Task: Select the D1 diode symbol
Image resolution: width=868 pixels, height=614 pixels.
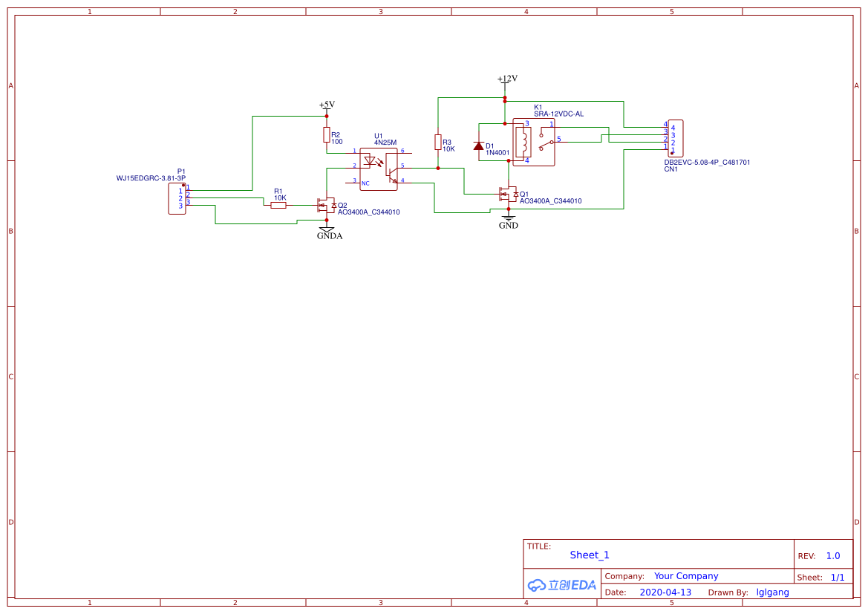Action: click(479, 146)
